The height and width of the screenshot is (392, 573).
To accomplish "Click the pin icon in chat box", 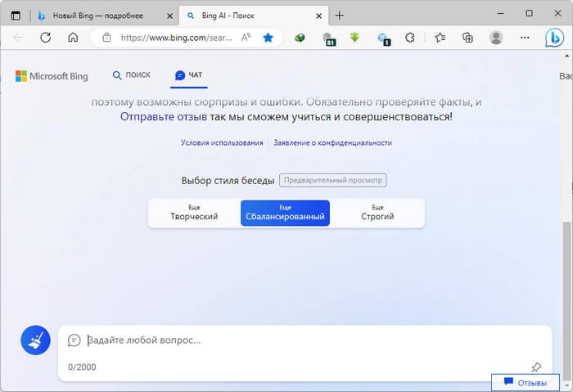I will [536, 367].
